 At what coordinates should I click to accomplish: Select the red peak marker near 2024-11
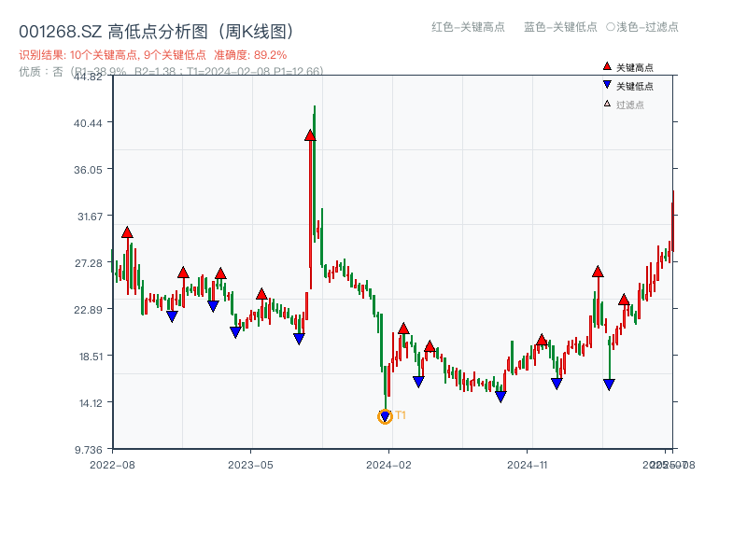pyautogui.click(x=542, y=339)
